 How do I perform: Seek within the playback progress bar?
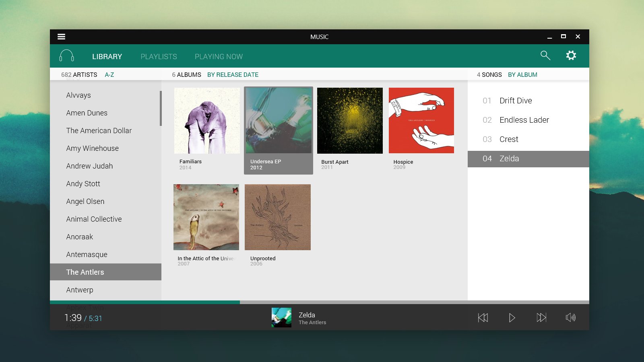tap(320, 302)
